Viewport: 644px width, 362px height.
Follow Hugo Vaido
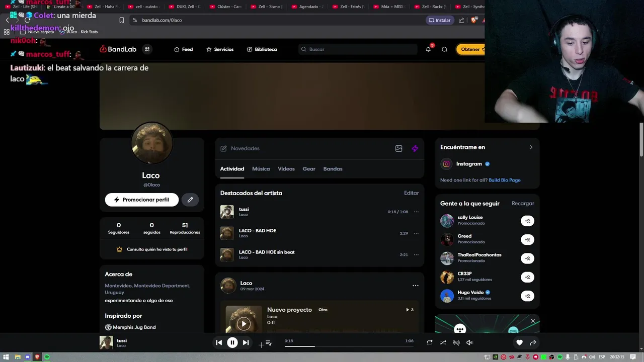527,296
